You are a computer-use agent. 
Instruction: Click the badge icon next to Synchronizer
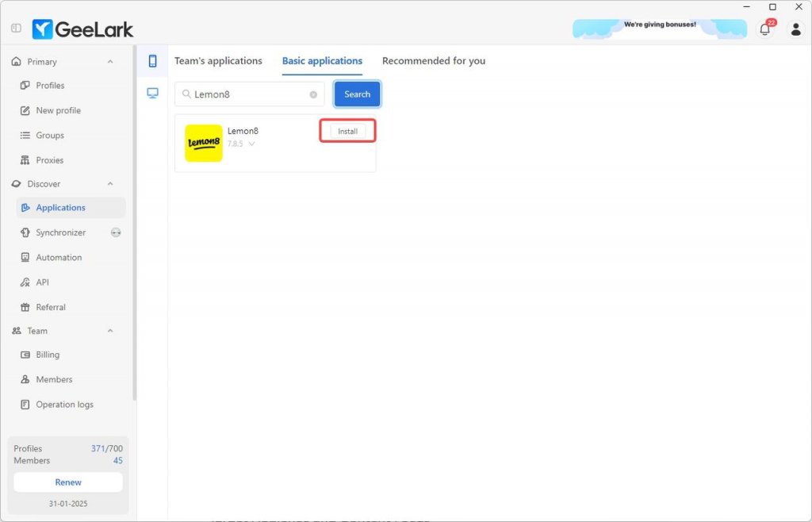[x=116, y=232]
